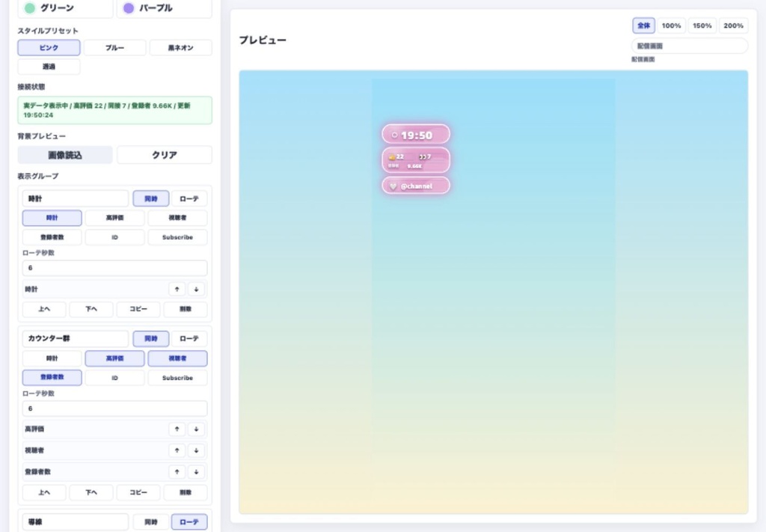Move カウンター群 group up with 上へ

click(x=44, y=492)
